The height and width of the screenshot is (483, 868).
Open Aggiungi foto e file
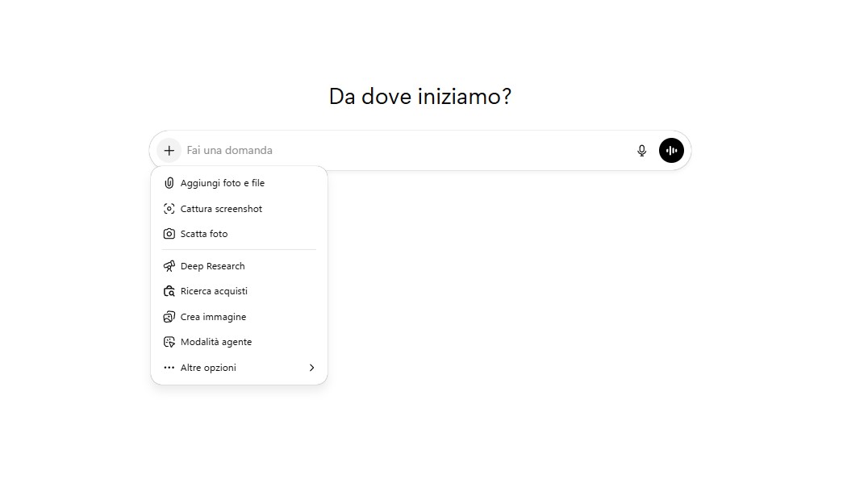pos(221,183)
